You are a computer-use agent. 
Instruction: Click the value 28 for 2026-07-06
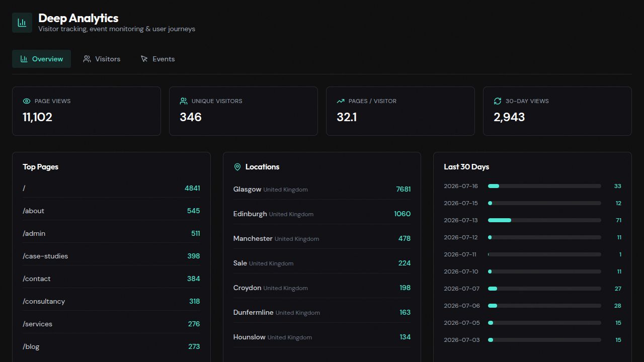618,306
